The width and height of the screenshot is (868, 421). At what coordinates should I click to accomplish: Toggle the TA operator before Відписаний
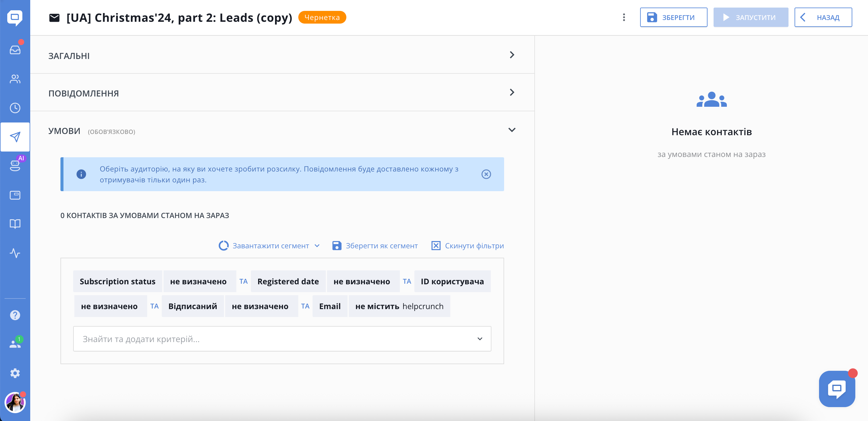[154, 306]
